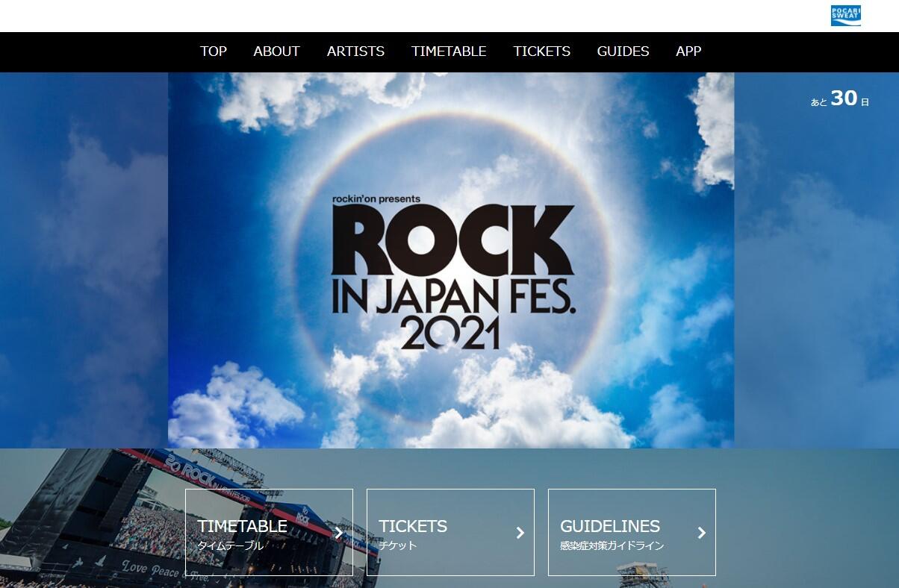Click the chevron arrow in the GUIDELINES box
Screen dimensions: 899x588
coord(702,533)
